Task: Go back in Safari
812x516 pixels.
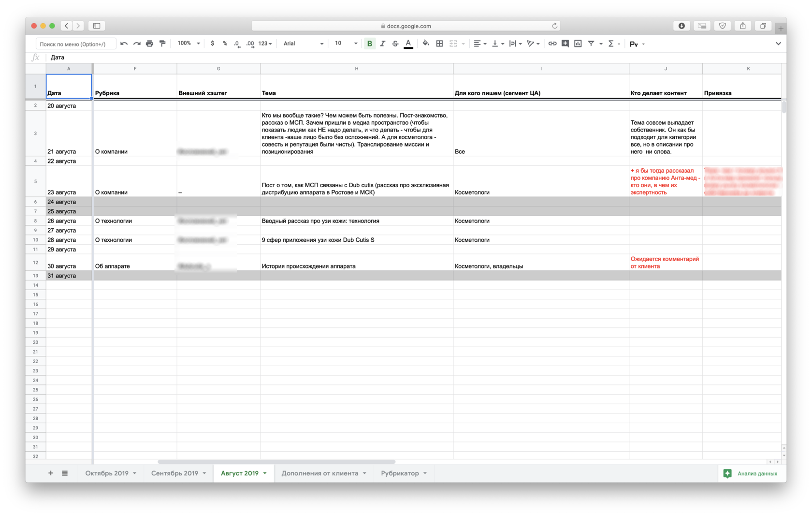Action: pyautogui.click(x=67, y=26)
